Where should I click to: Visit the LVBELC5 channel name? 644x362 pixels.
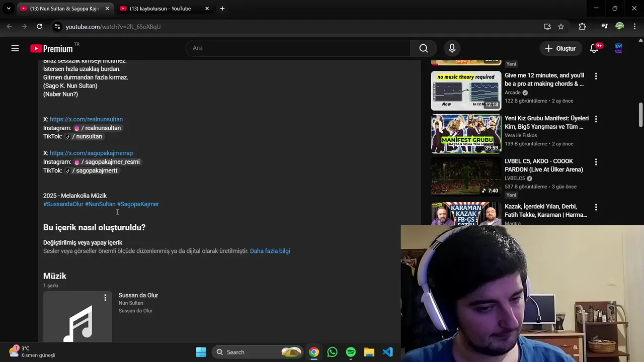point(515,178)
